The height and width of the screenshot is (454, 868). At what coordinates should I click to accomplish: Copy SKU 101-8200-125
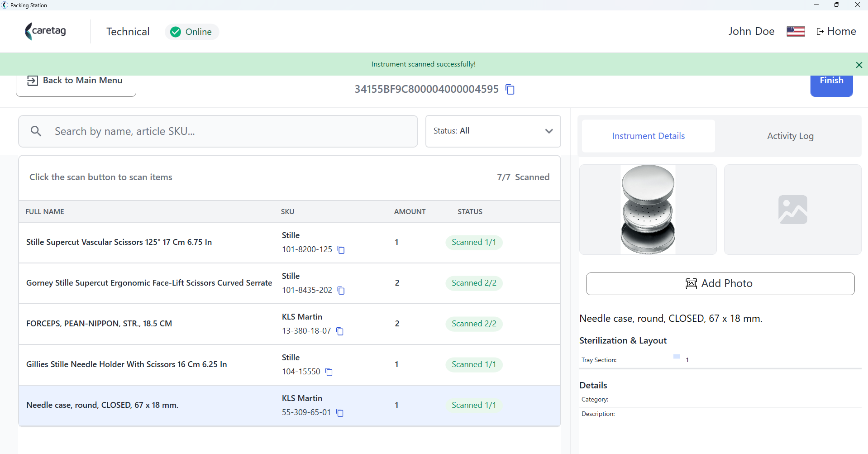tap(341, 250)
